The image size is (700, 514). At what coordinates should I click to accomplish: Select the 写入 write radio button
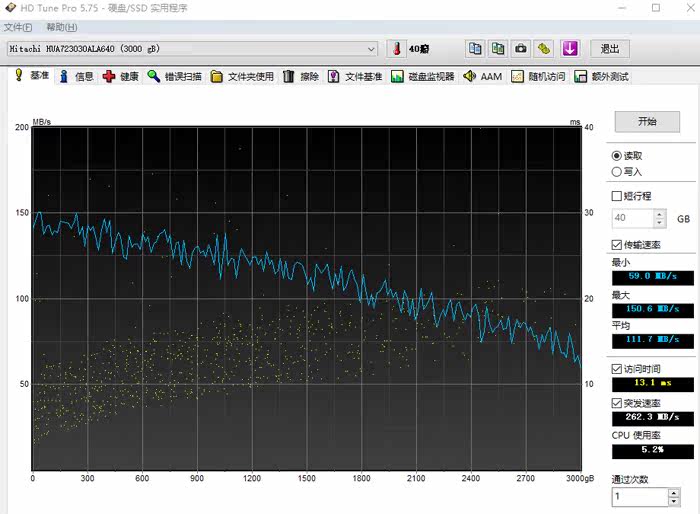click(617, 171)
